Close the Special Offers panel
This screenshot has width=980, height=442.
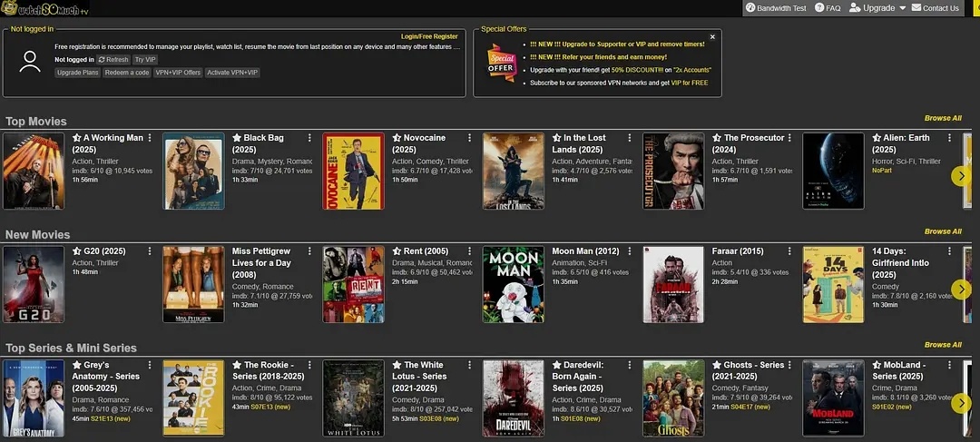coord(712,36)
